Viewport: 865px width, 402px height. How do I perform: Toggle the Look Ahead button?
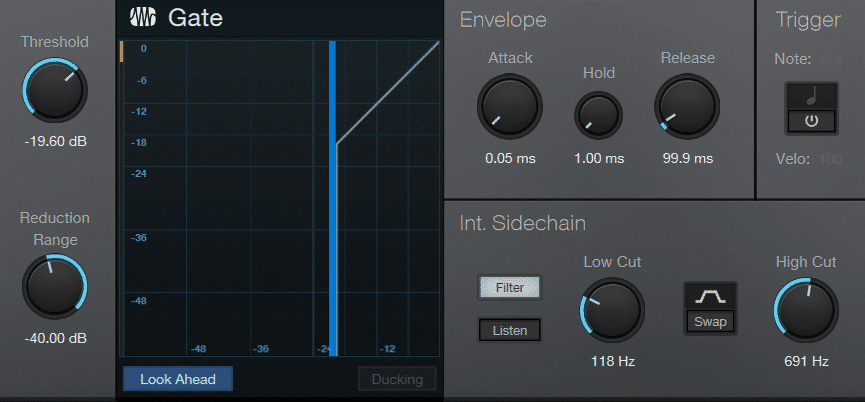pos(177,379)
